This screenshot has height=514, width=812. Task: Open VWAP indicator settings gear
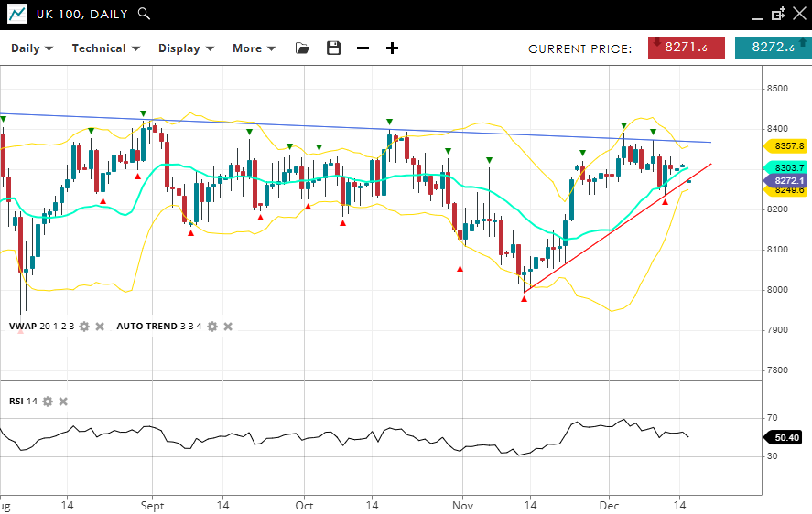pyautogui.click(x=84, y=327)
